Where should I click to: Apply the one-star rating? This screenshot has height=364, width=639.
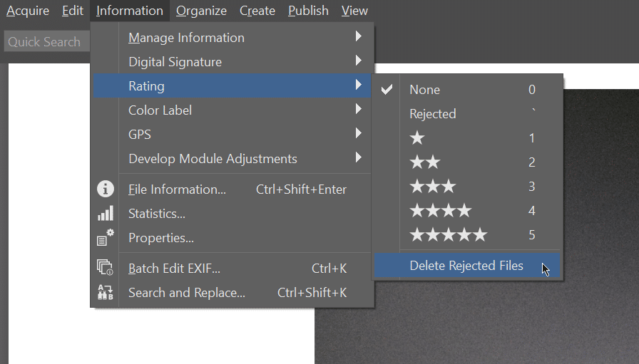pyautogui.click(x=467, y=138)
